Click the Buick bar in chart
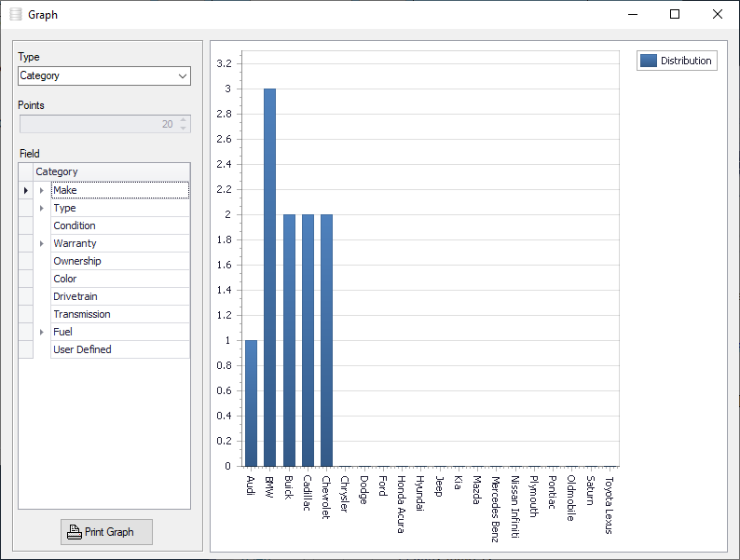Screen dimensions: 740x560 point(289,341)
